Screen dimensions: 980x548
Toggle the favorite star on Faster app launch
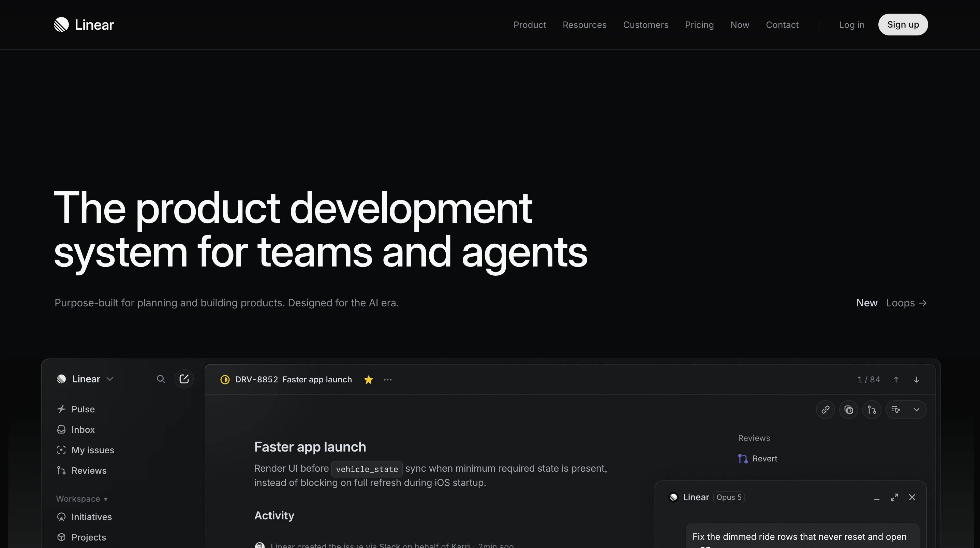coord(368,380)
